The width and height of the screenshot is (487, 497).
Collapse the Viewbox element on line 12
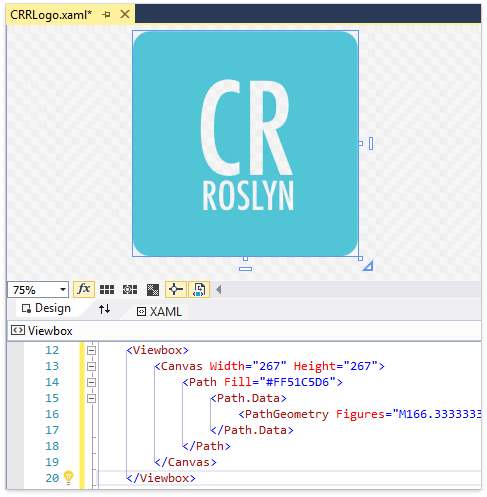pos(91,350)
